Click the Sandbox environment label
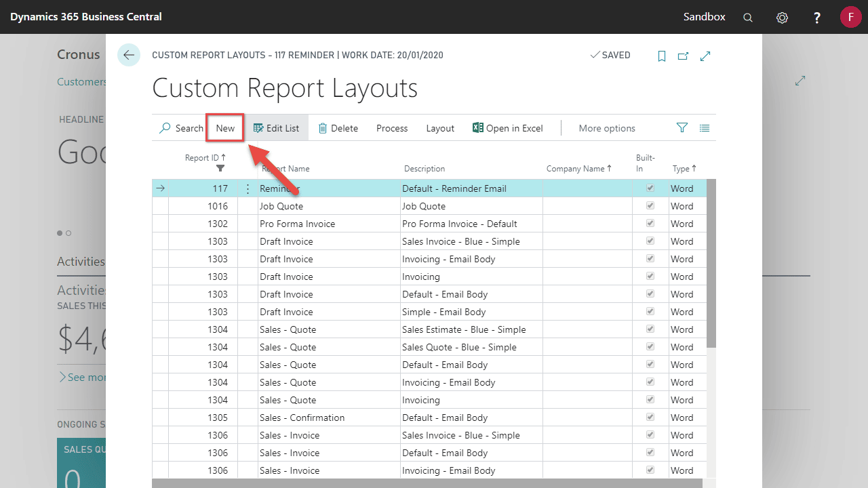 point(704,17)
